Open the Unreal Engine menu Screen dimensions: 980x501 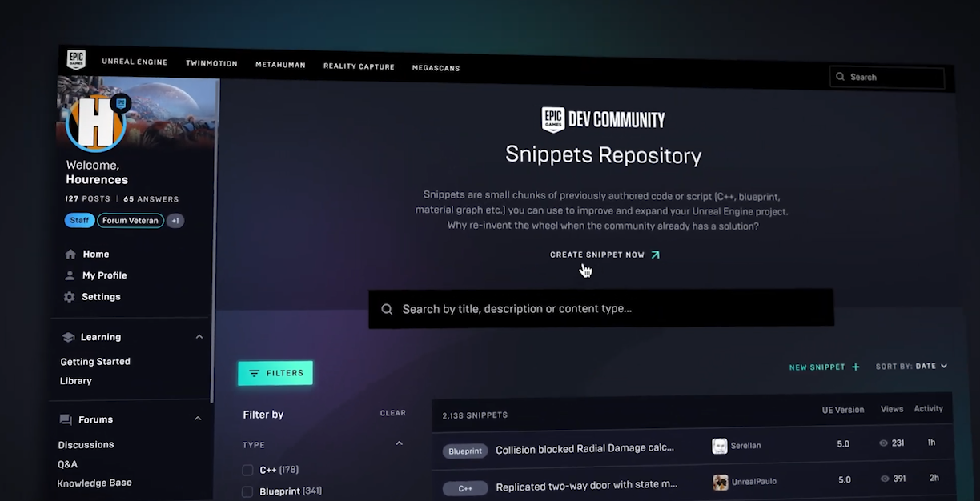coord(135,62)
